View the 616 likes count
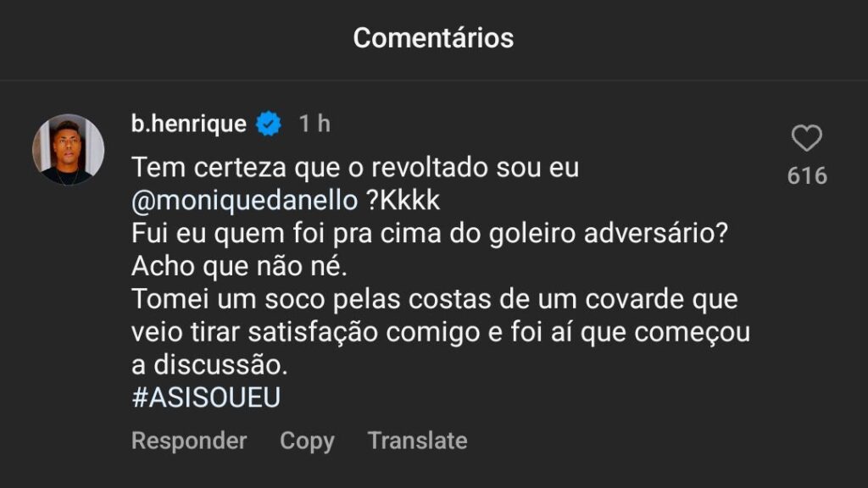Image resolution: width=868 pixels, height=488 pixels. tap(806, 175)
